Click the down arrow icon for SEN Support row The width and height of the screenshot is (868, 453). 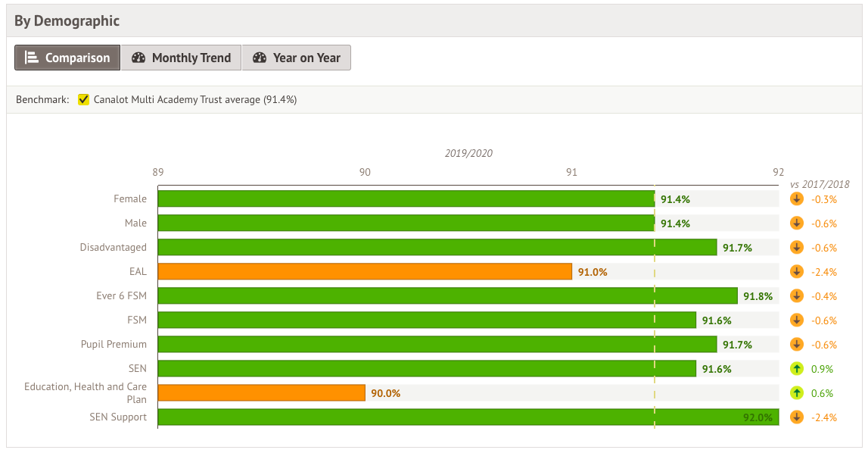[x=796, y=417]
